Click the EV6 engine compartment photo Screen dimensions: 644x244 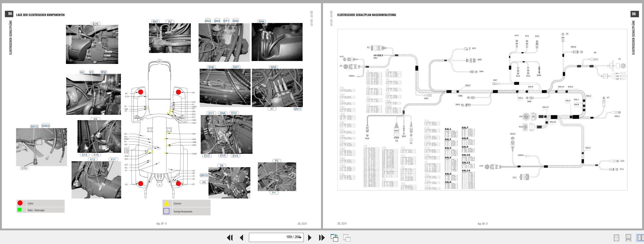tap(92, 44)
